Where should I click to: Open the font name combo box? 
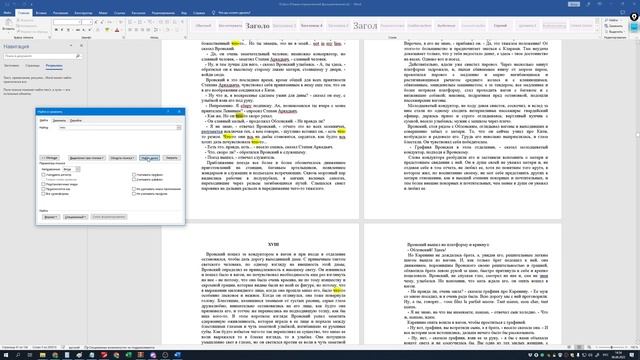(x=67, y=22)
